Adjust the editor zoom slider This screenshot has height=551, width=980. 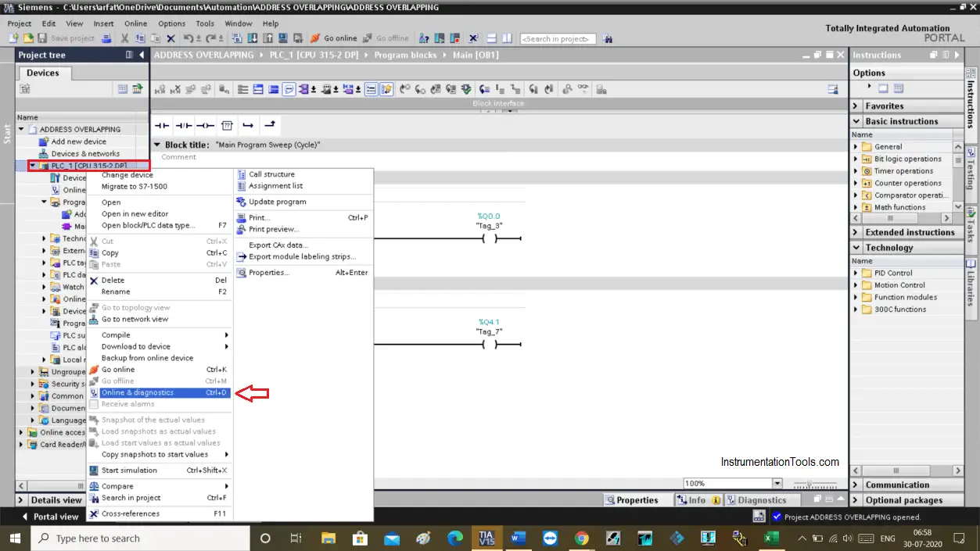point(810,484)
